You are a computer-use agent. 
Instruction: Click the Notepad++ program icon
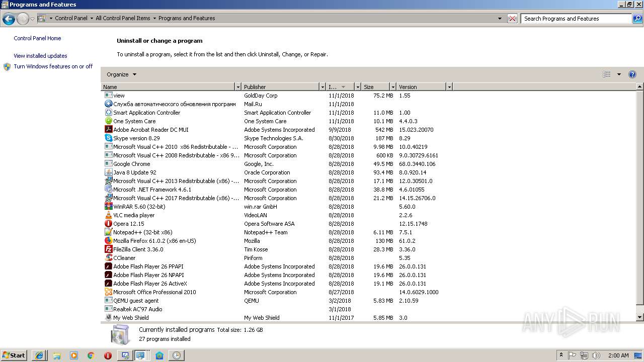click(108, 232)
